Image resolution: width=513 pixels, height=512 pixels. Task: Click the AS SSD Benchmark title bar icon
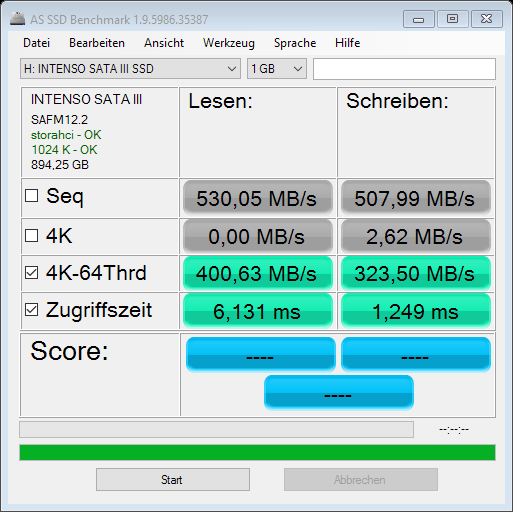[17, 19]
